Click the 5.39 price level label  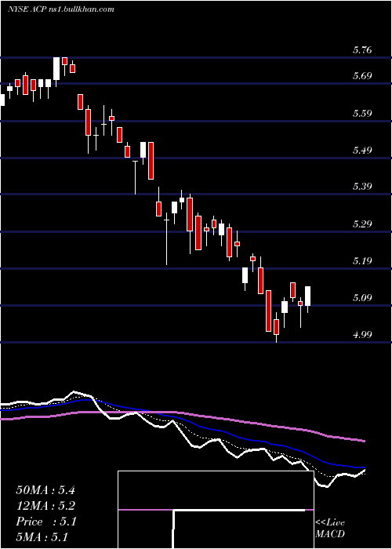point(362,187)
